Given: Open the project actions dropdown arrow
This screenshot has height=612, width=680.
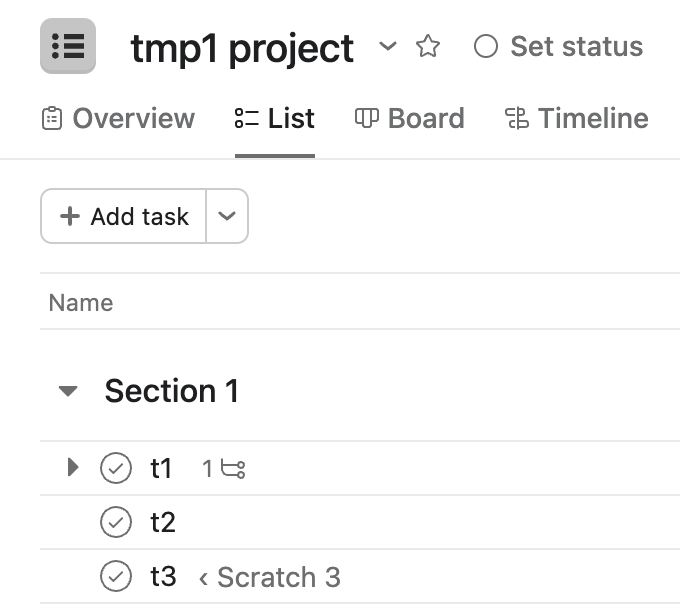Looking at the screenshot, I should pyautogui.click(x=388, y=46).
